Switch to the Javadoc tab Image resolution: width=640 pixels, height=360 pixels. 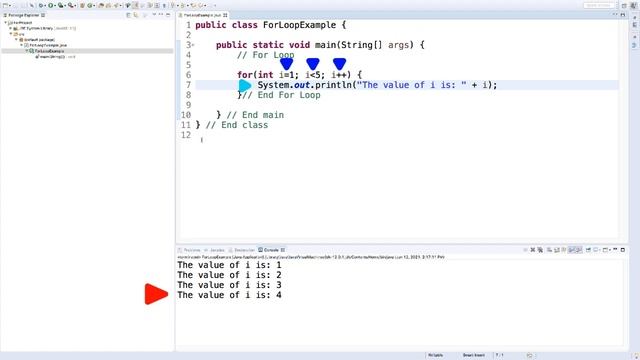point(215,250)
